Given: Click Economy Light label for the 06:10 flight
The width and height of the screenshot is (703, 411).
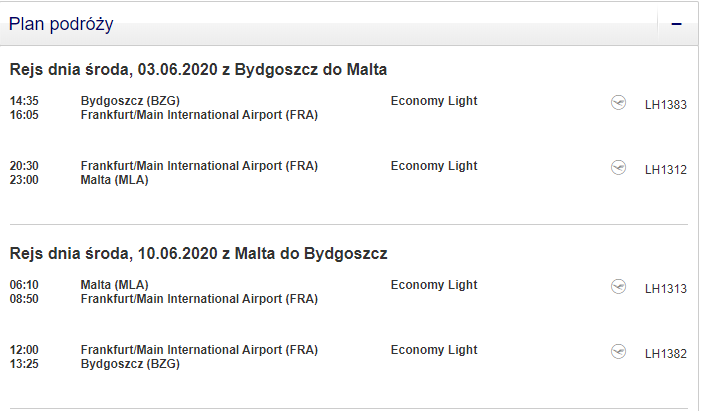Looking at the screenshot, I should tap(434, 285).
